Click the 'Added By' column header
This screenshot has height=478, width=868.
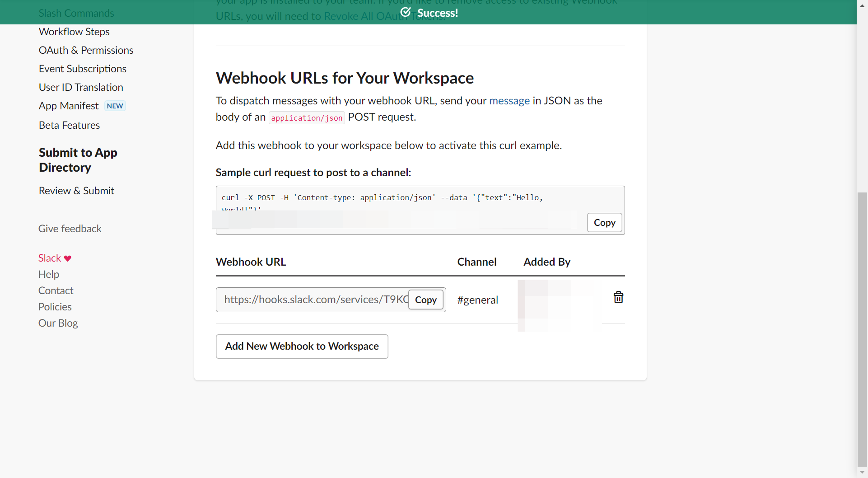point(547,262)
